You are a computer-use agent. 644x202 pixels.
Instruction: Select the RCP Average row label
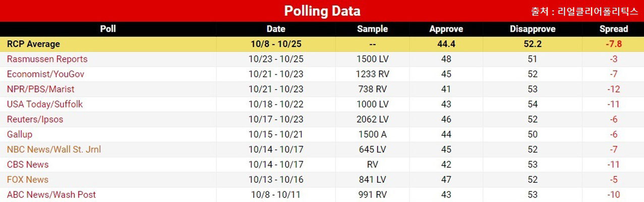click(33, 44)
